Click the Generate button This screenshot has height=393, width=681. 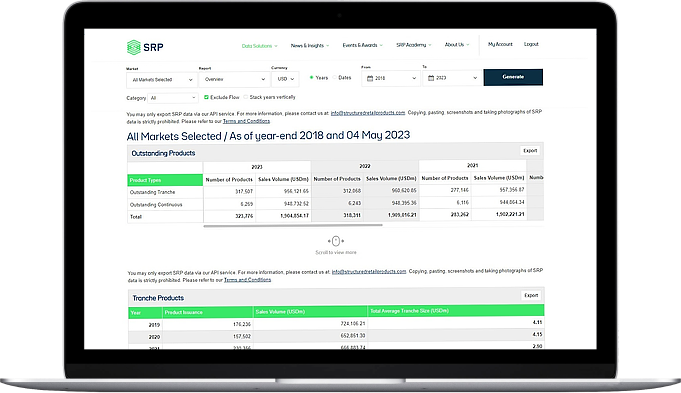513,77
